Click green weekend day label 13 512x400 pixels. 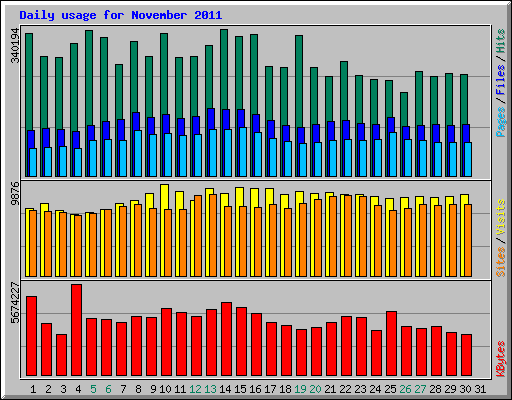point(210,389)
